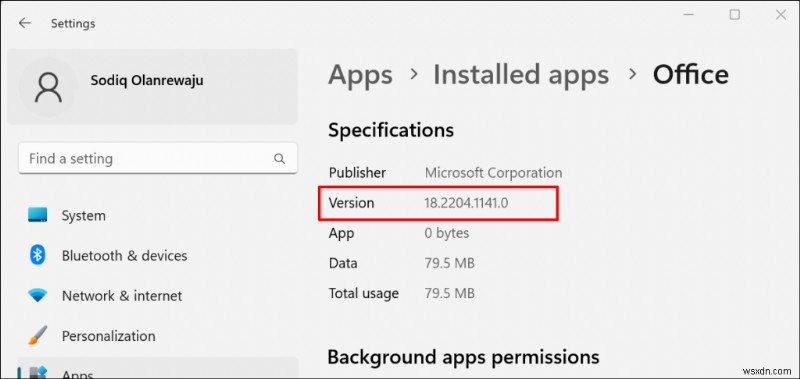The width and height of the screenshot is (800, 379).
Task: Maximize the Settings window
Action: 735,15
